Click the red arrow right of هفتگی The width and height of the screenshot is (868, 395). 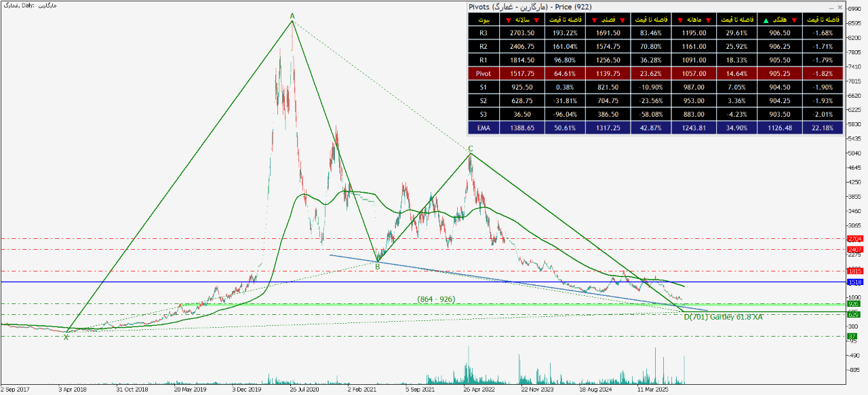click(795, 20)
